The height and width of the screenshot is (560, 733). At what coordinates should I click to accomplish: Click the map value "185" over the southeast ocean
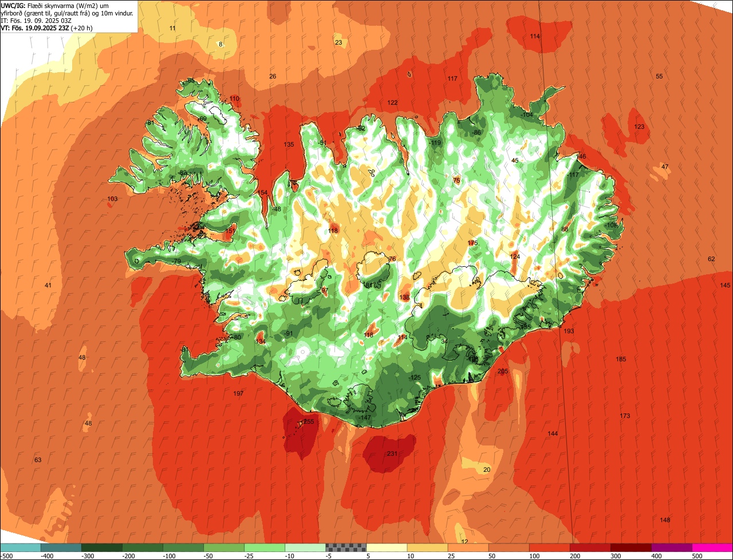click(x=621, y=359)
